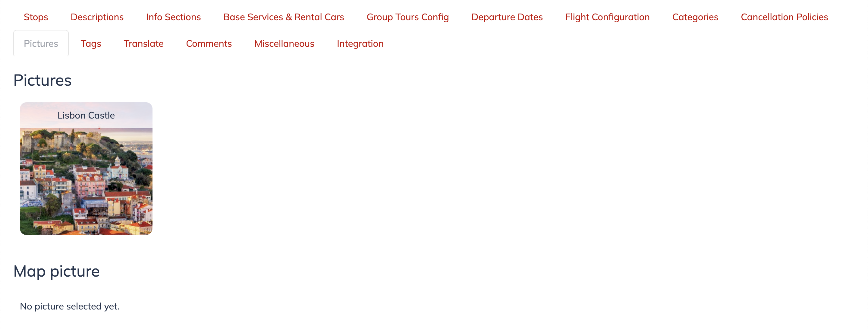Image resolution: width=868 pixels, height=330 pixels.
Task: Click the Pictures section heading
Action: 42,80
